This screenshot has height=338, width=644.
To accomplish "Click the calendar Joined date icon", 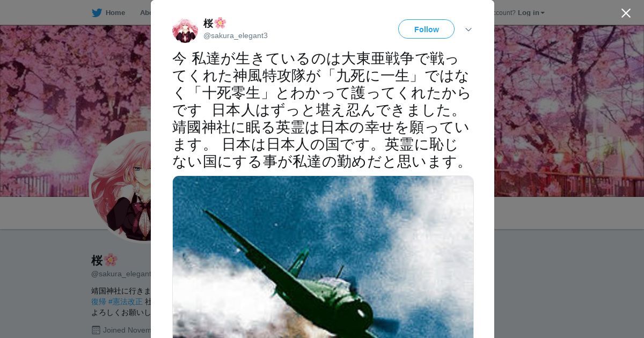I will tap(96, 330).
